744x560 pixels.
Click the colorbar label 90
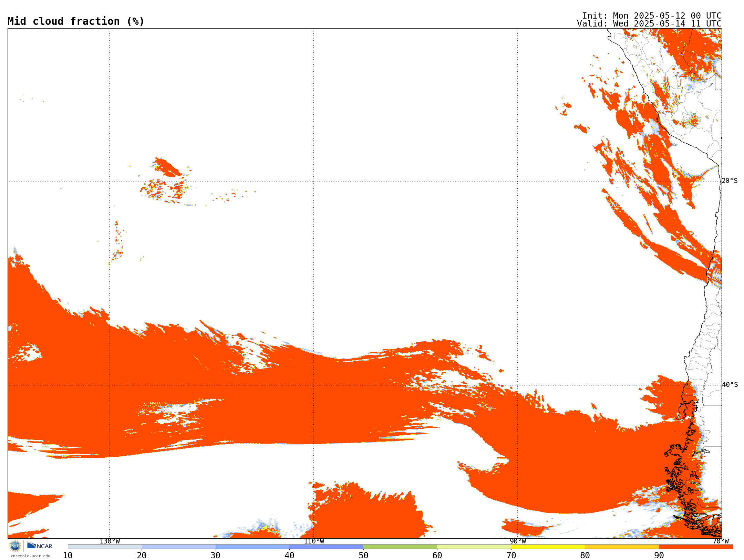(x=659, y=555)
